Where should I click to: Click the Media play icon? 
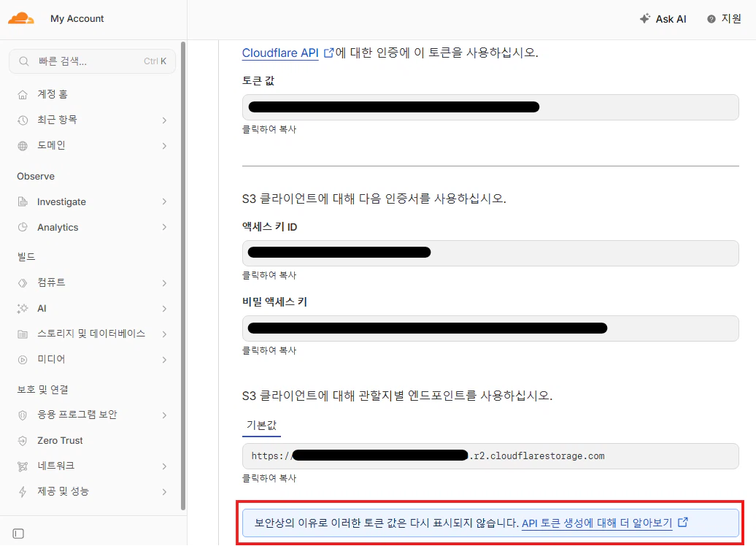click(x=23, y=359)
